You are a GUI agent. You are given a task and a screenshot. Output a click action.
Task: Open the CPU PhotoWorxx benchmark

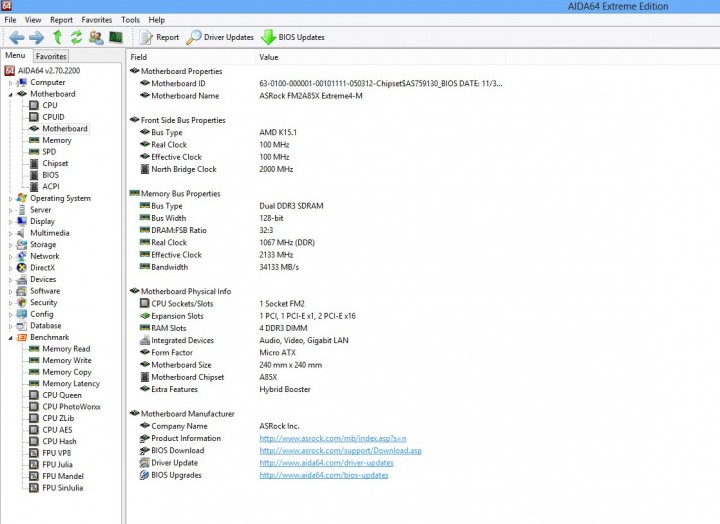(71, 406)
